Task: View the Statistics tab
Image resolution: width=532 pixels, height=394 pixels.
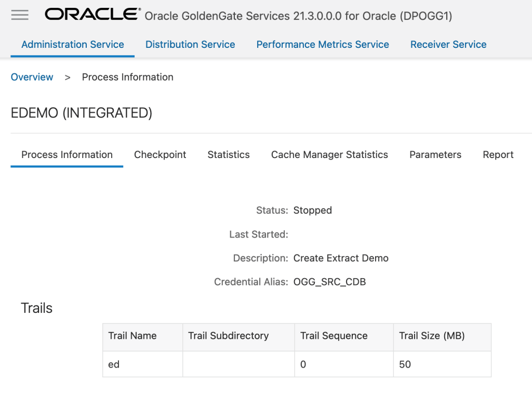Action: (229, 155)
